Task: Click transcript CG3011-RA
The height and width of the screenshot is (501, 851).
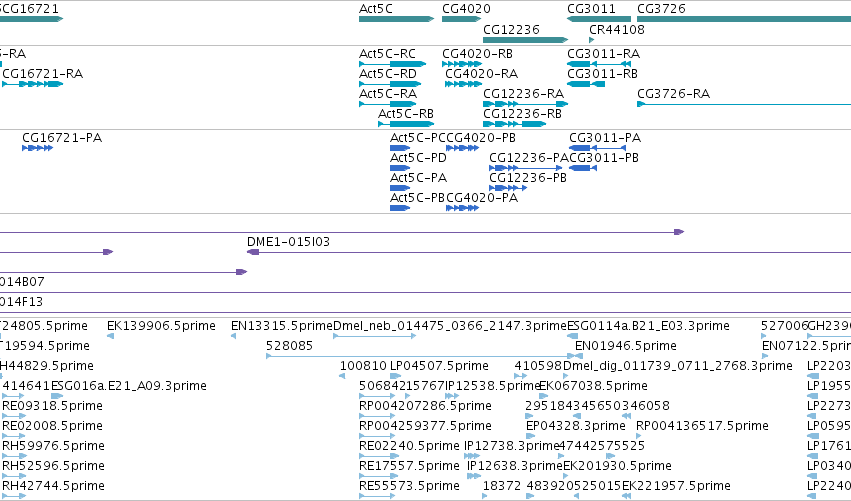Action: point(604,54)
